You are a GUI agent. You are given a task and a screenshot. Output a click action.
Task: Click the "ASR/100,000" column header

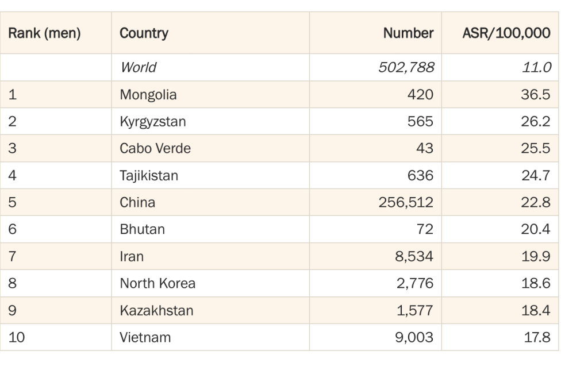tap(506, 33)
